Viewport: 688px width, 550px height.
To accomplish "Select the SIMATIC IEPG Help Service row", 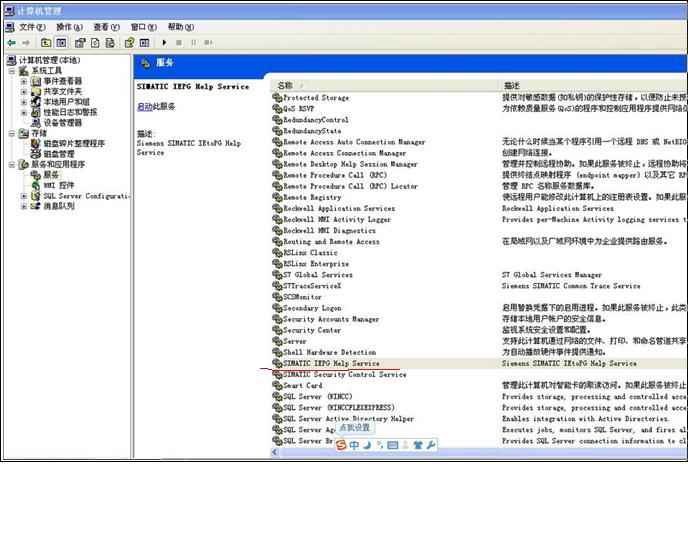I will click(x=478, y=363).
